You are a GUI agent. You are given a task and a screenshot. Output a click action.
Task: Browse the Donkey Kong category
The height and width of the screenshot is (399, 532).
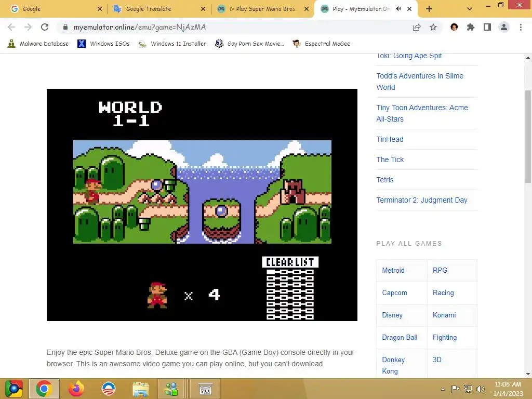[x=393, y=365]
